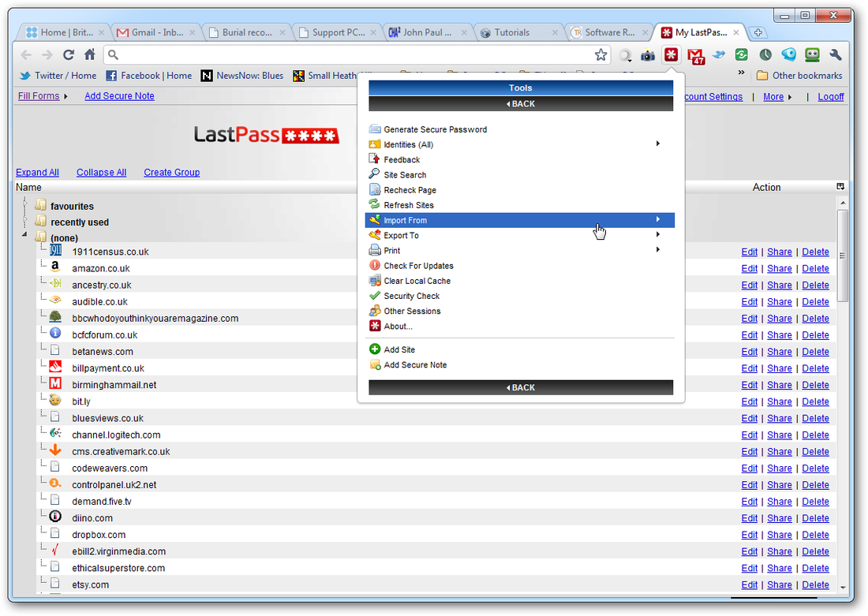868x616 pixels.
Task: Click the scrollbar down arrow
Action: [843, 588]
